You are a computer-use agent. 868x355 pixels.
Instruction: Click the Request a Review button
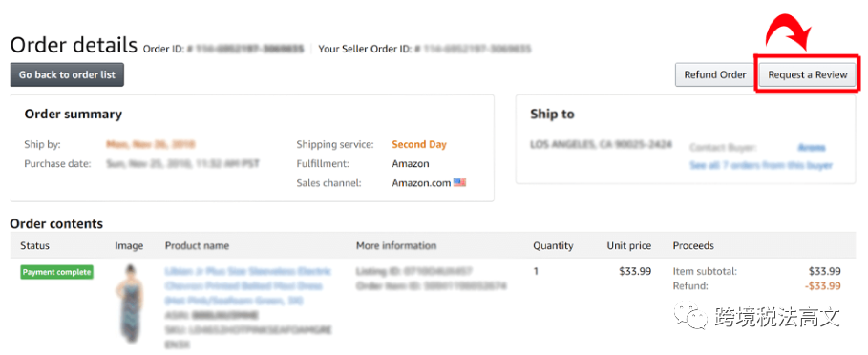(x=808, y=74)
